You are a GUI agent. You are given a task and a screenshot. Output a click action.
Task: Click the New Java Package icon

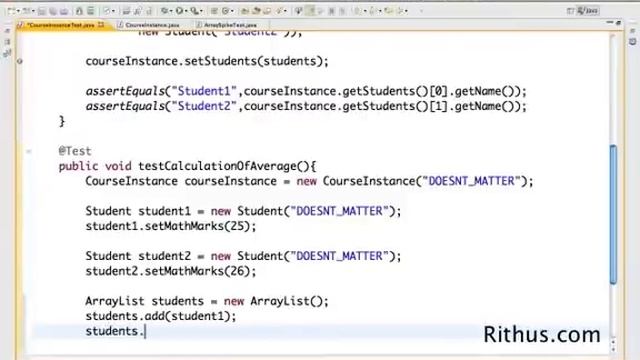[x=214, y=11]
